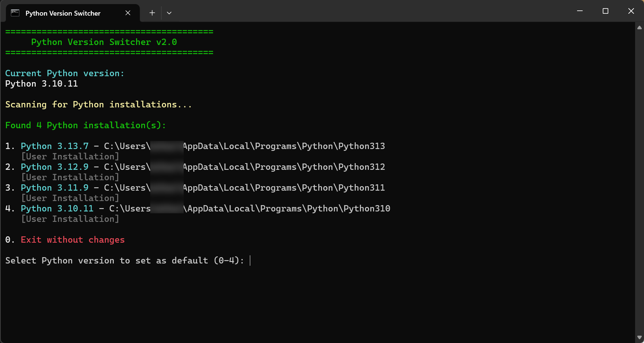Focus the version selection prompt cursor
Screen dimensions: 644x343
coord(250,261)
